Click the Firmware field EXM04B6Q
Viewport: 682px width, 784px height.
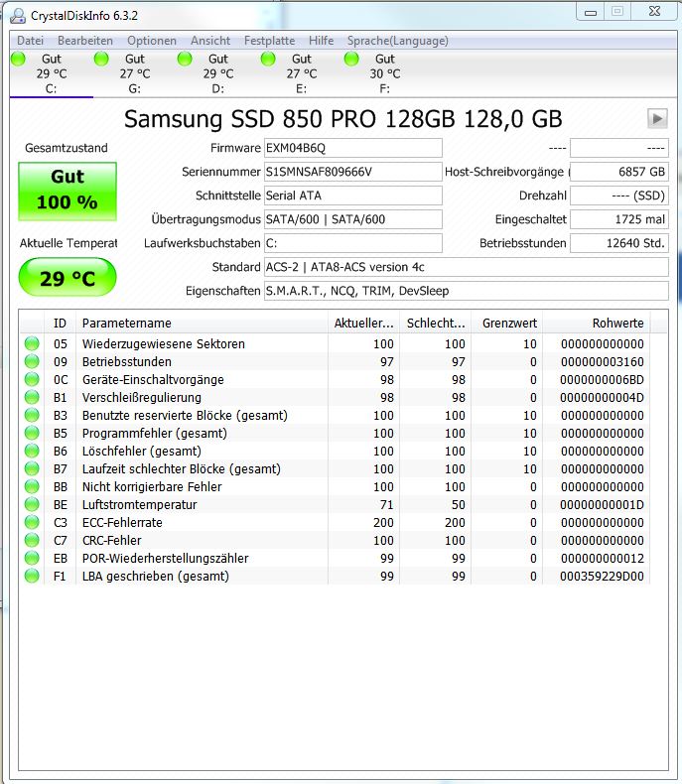[x=353, y=148]
